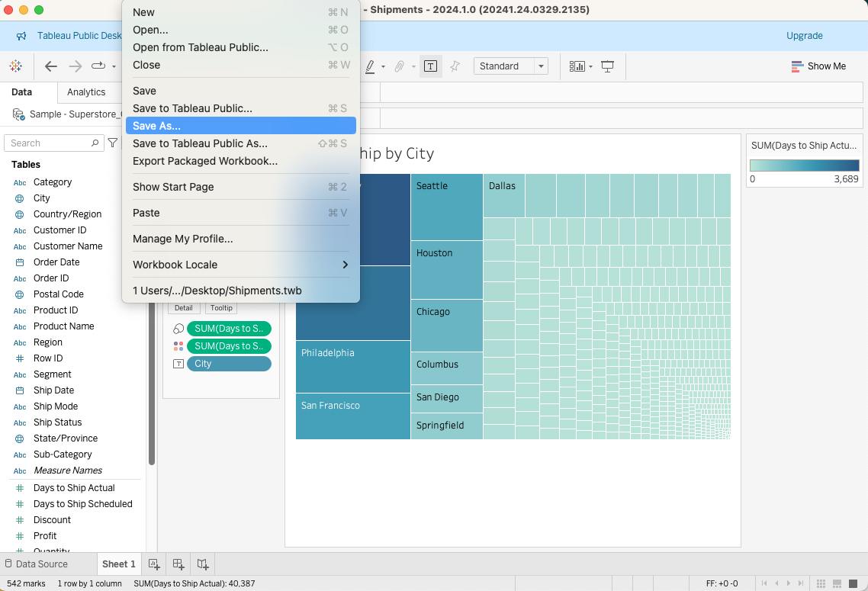This screenshot has height=591, width=868.
Task: Toggle Presentation Mode using the screen icon
Action: [x=608, y=66]
